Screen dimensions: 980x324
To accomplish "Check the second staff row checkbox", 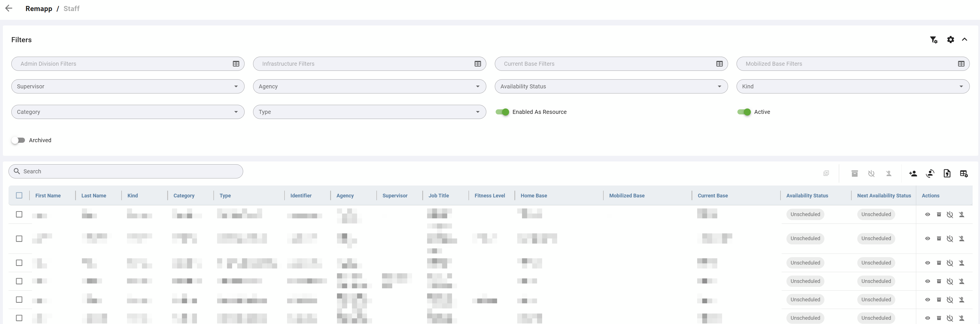I will click(19, 238).
